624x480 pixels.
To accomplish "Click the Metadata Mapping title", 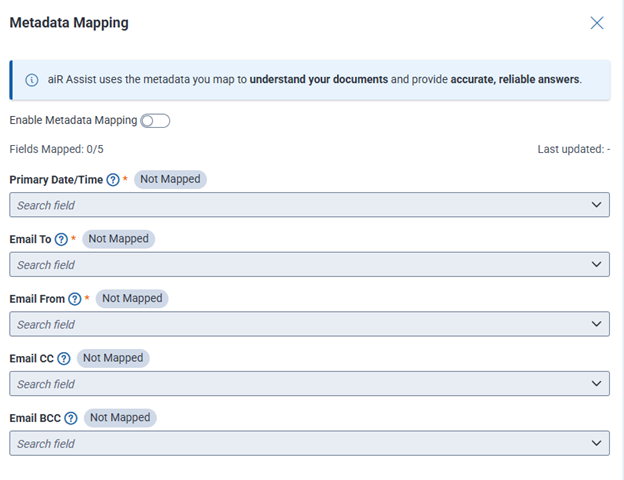I will [69, 23].
